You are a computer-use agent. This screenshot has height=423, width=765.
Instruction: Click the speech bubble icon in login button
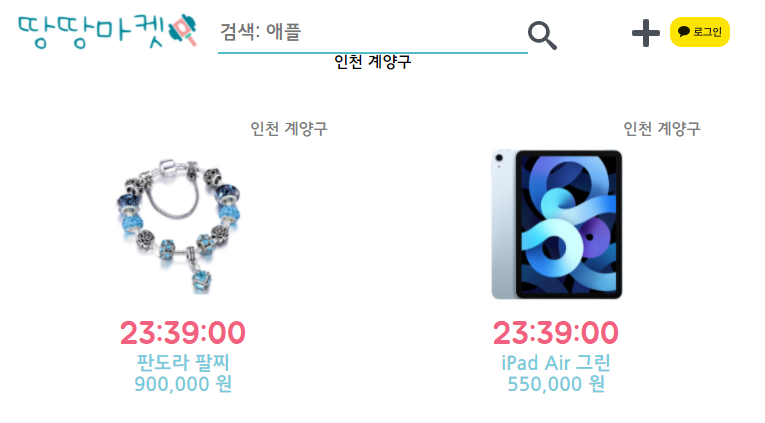click(x=684, y=32)
